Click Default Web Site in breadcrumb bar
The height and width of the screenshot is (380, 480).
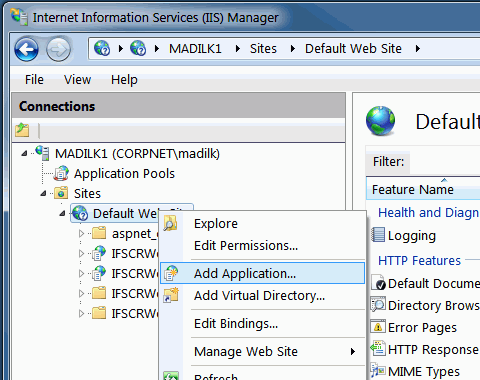353,49
